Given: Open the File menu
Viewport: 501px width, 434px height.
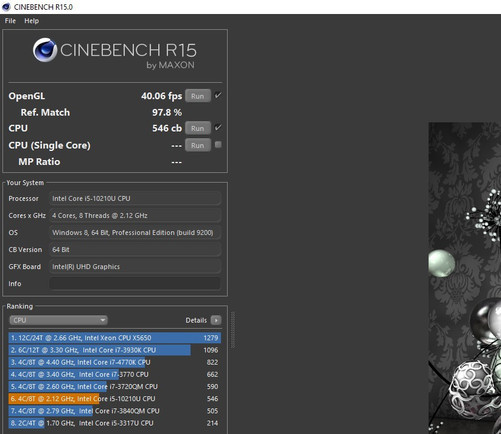Looking at the screenshot, I should click(x=10, y=21).
